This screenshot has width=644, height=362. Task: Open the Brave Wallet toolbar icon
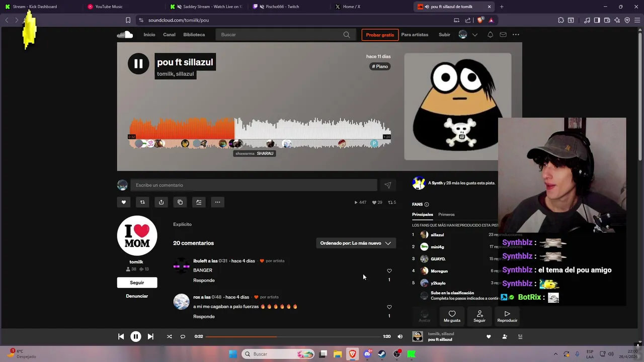[607, 20]
